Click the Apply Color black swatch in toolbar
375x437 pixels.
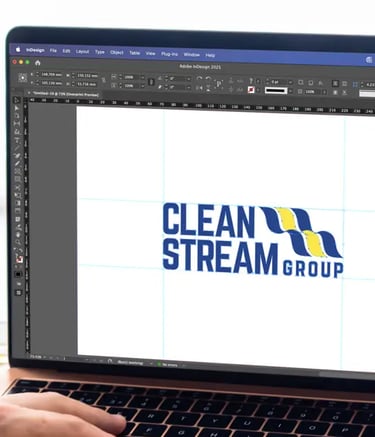click(19, 274)
